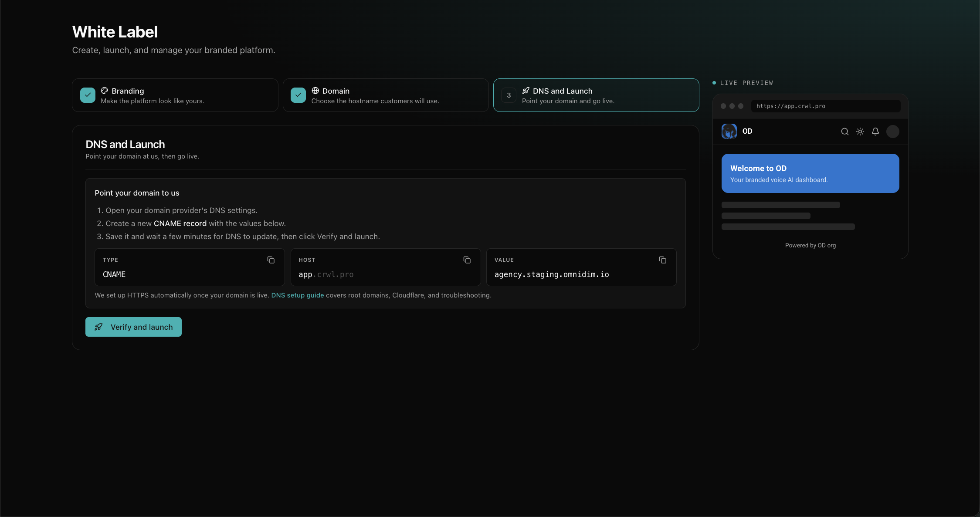980x517 pixels.
Task: Click the Welcome to OD banner
Action: tap(810, 173)
